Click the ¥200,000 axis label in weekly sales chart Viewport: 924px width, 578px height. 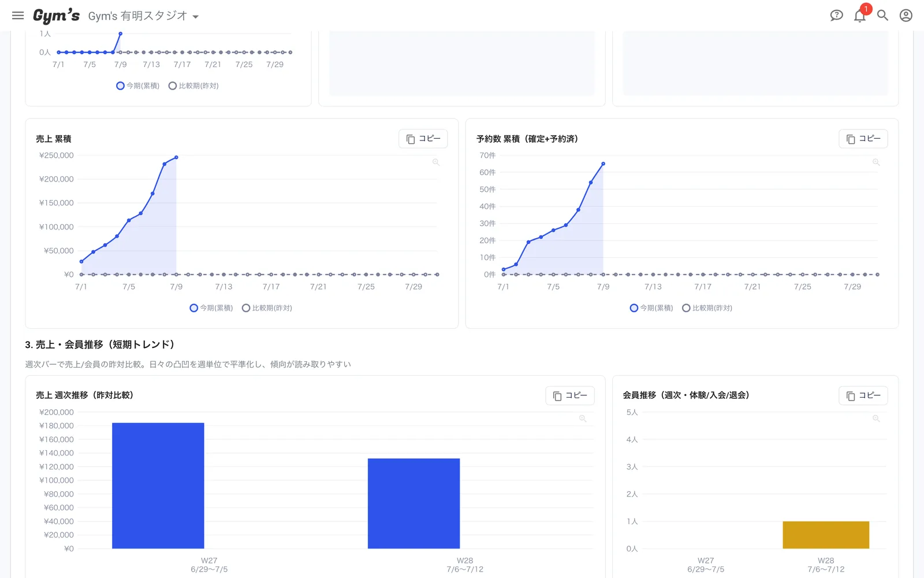pos(57,412)
